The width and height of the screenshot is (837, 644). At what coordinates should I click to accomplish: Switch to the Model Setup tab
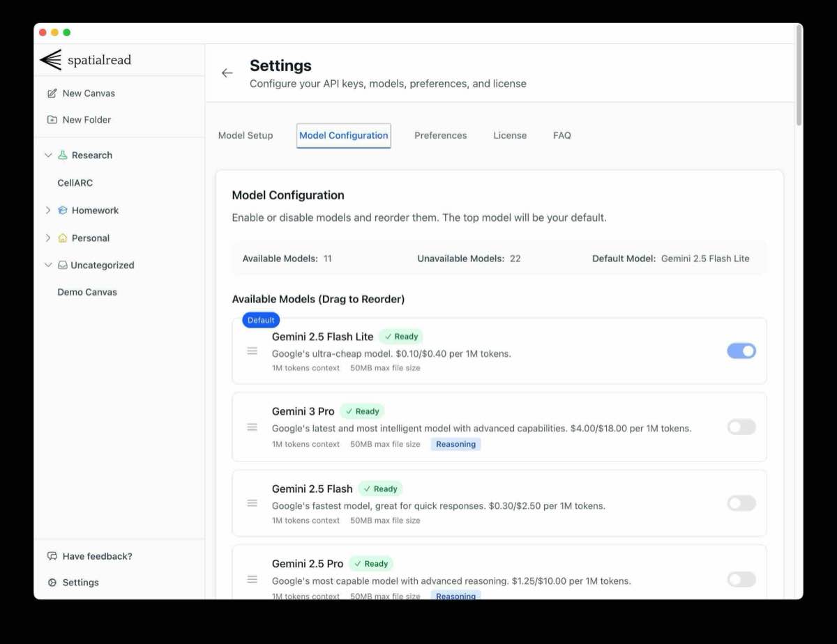point(246,136)
